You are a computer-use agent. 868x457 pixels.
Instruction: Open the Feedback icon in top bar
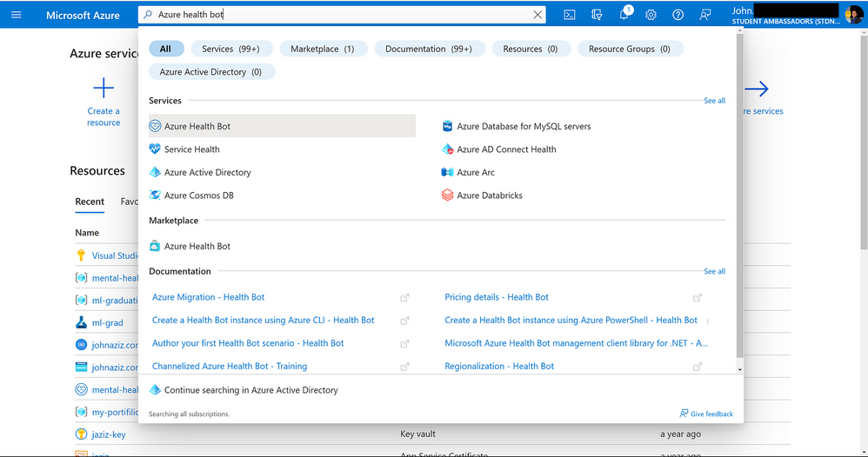pos(705,15)
